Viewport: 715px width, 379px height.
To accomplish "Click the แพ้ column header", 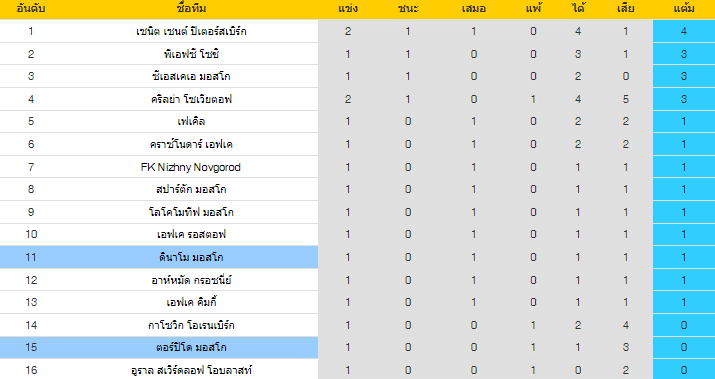I will [533, 9].
